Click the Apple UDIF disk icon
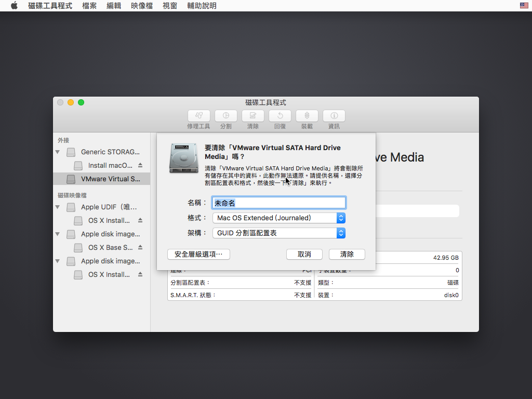Viewport: 532px width, 399px height. 71,207
